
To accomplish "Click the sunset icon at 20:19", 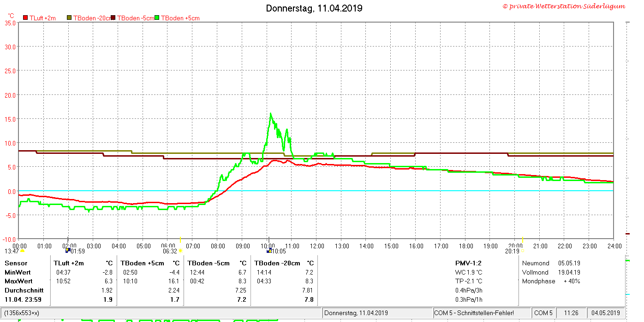I will pyautogui.click(x=522, y=251).
